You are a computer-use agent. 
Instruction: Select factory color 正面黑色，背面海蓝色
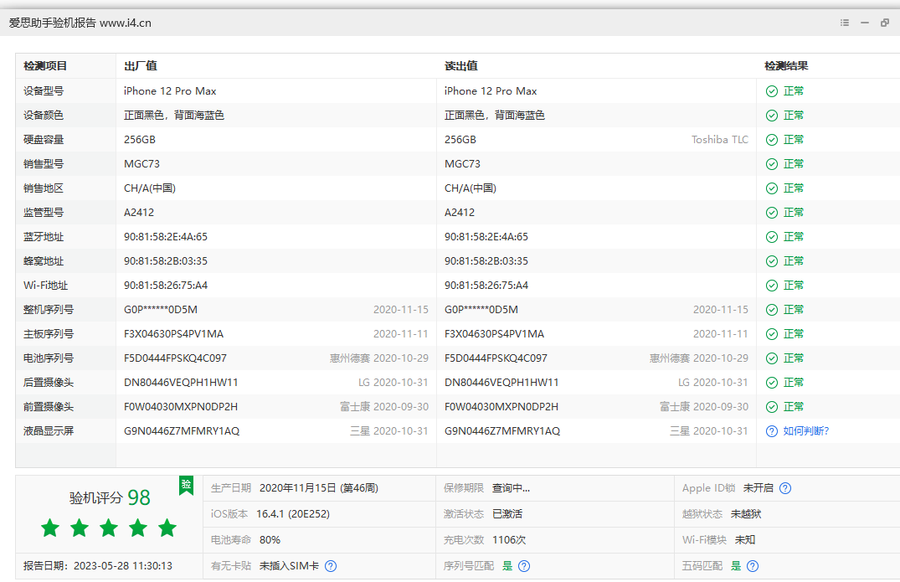coord(174,115)
